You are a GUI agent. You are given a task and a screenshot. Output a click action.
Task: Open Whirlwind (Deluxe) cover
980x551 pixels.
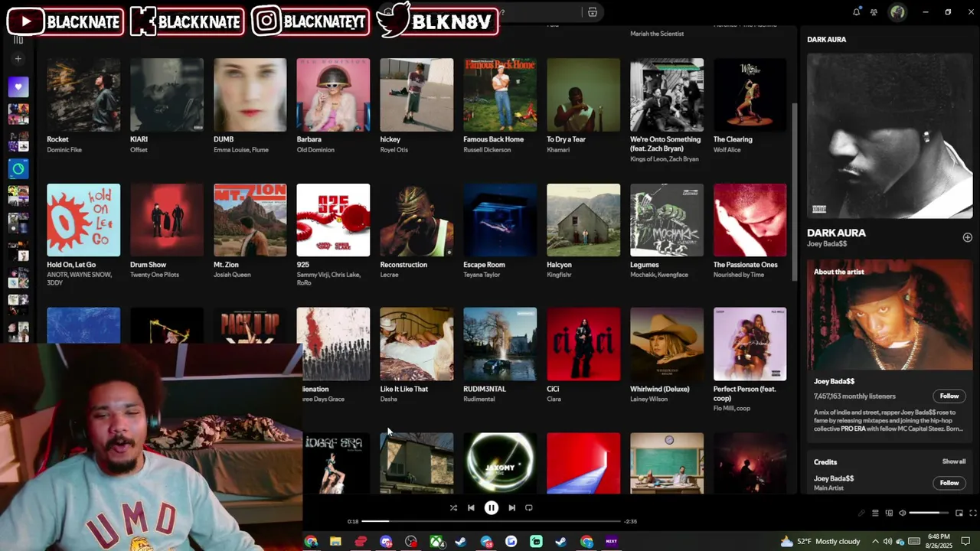pos(667,344)
